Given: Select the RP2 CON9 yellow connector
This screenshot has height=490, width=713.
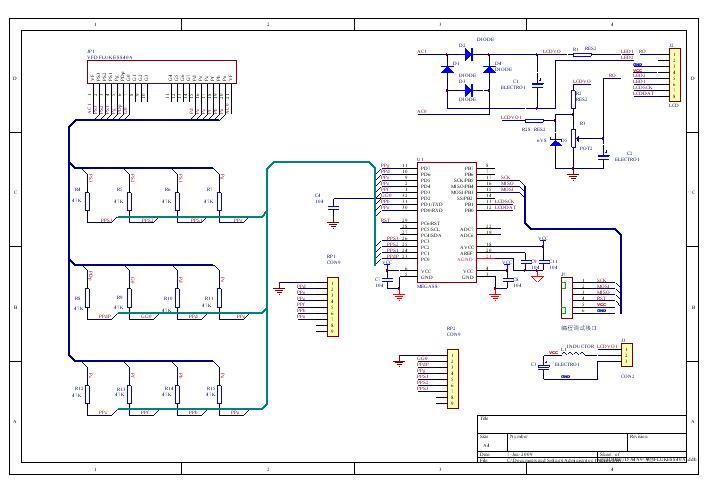Looking at the screenshot, I should click(452, 379).
